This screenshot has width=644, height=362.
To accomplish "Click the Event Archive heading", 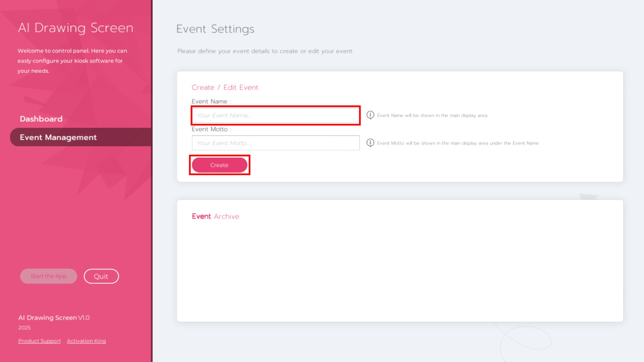I will tap(215, 216).
